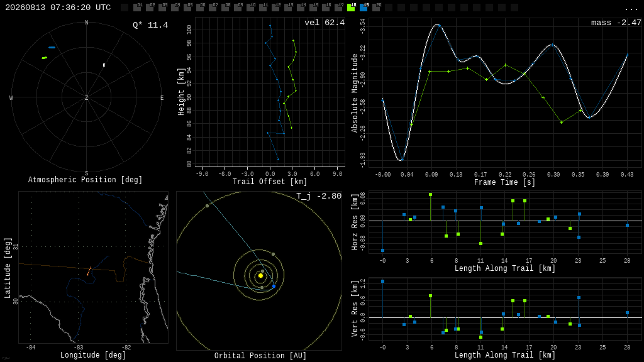Click the yellow Sun in orbital plot
644x362 pixels.
[260, 276]
